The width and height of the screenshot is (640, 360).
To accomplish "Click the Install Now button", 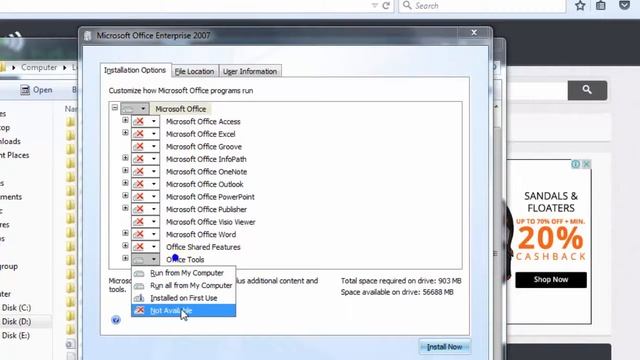I will point(444,347).
